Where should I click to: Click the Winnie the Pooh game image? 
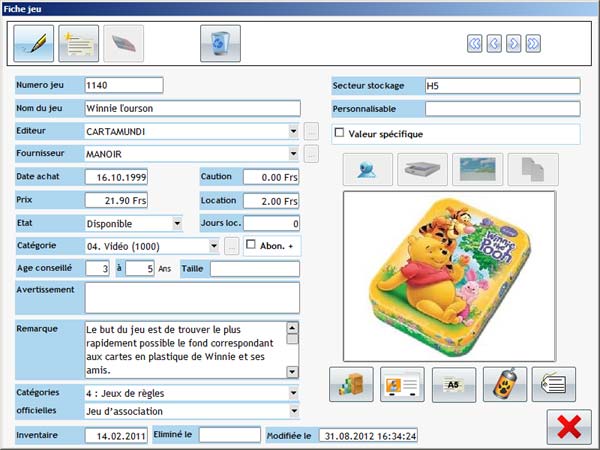[x=449, y=276]
